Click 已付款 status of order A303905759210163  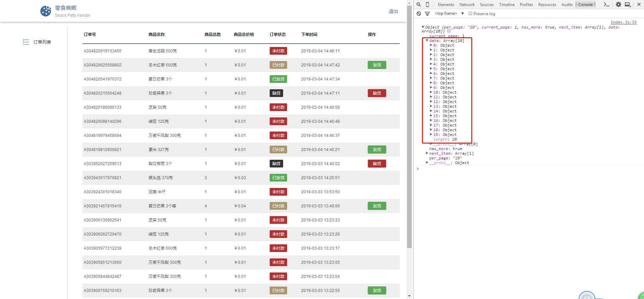(x=278, y=291)
